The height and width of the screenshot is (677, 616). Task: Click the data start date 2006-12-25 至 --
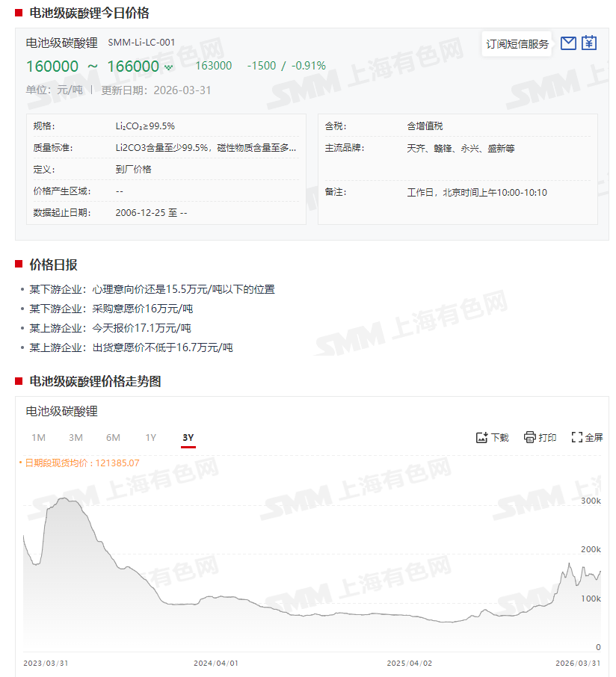(151, 212)
